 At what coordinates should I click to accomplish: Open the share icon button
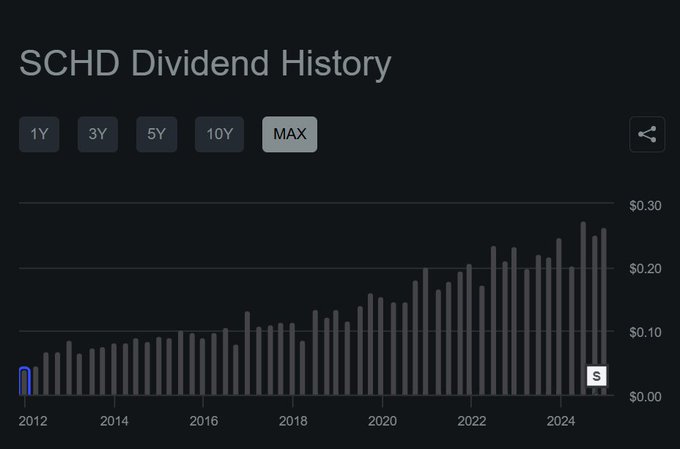pos(647,134)
